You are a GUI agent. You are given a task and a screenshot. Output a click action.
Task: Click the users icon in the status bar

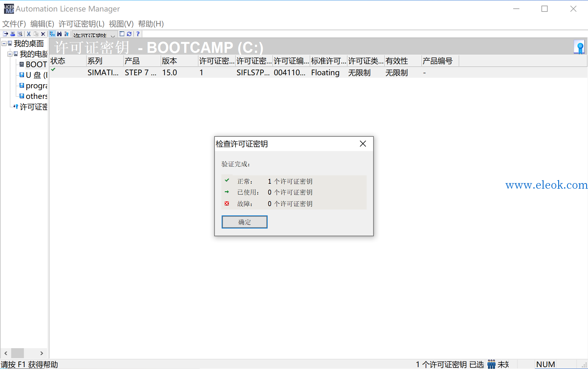491,364
